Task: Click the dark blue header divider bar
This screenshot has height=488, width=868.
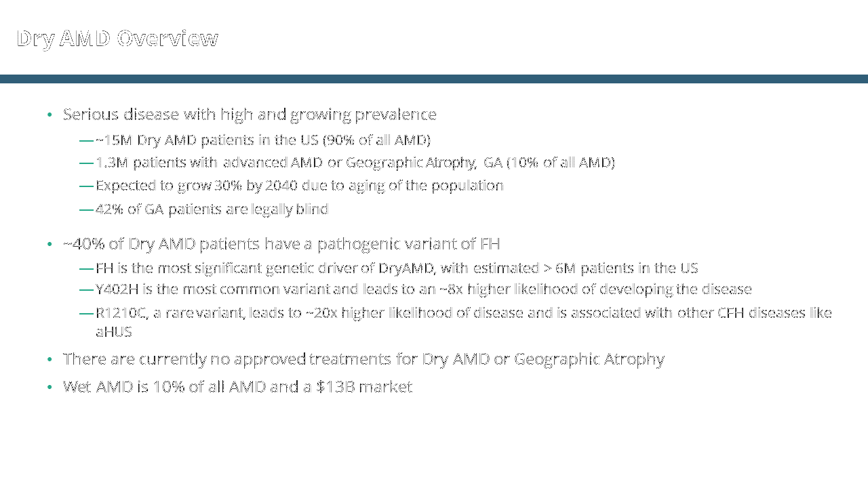Action: click(434, 79)
